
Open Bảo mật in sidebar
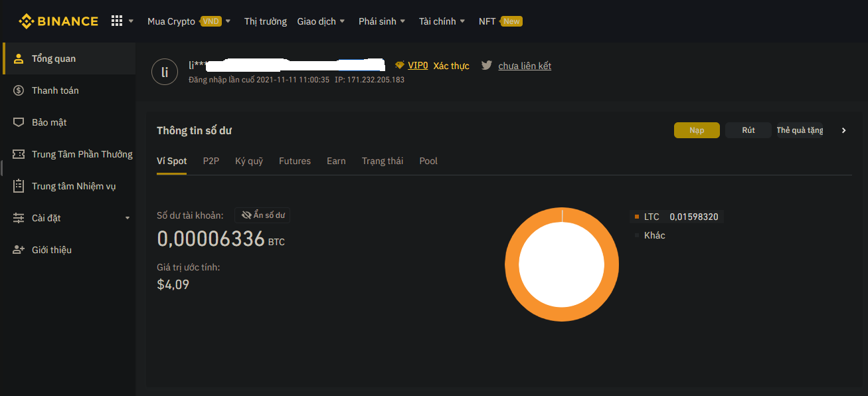point(69,122)
